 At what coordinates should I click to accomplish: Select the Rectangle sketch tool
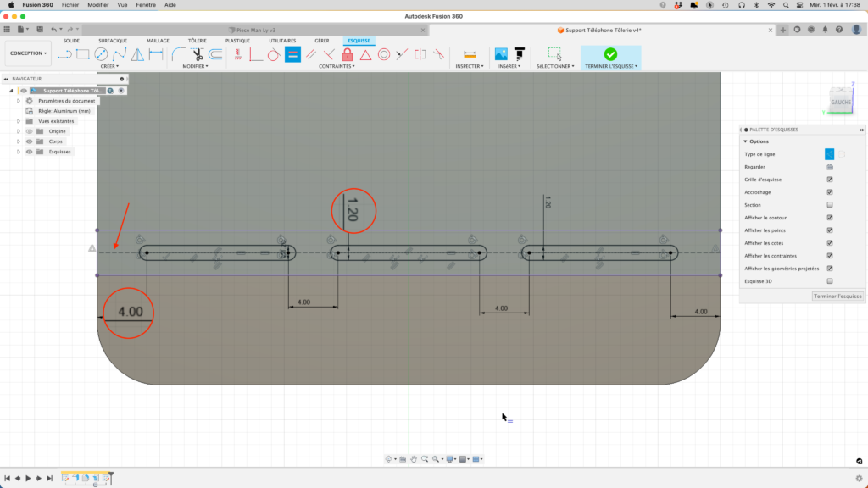coord(82,54)
